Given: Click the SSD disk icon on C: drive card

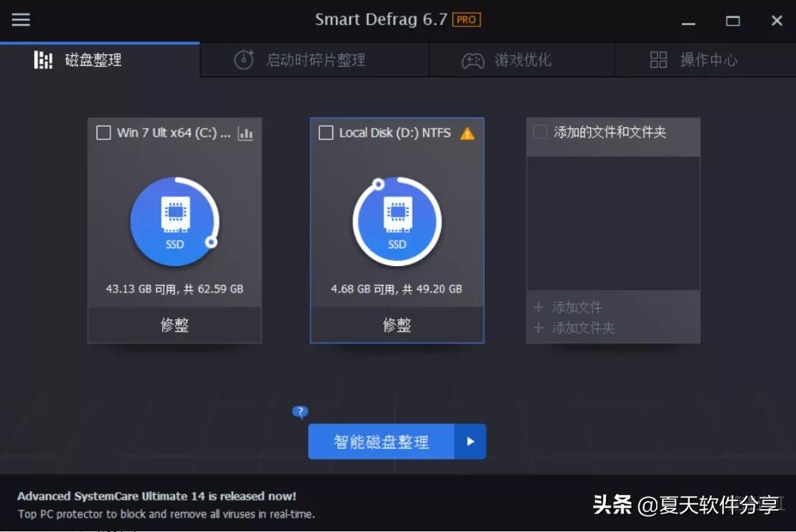Looking at the screenshot, I should [x=175, y=220].
